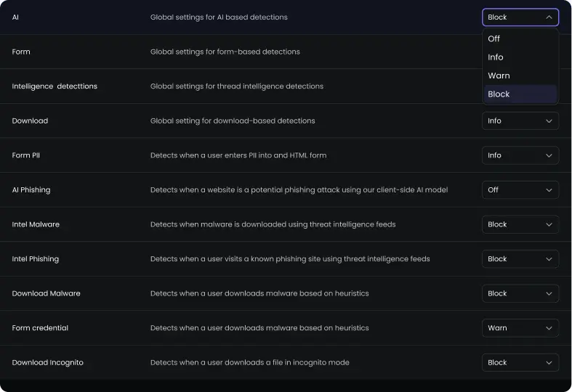Open the Download detection level dropdown
Screen dimensions: 572x392
tap(520, 121)
